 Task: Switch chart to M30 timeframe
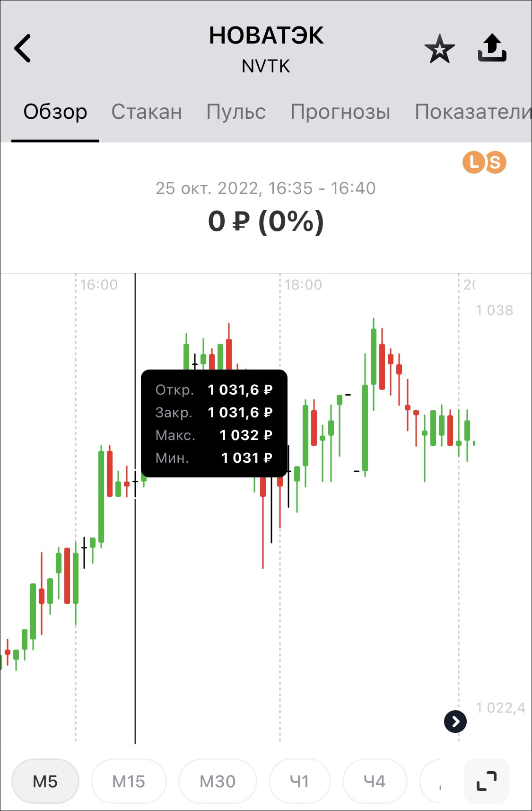pos(218,781)
